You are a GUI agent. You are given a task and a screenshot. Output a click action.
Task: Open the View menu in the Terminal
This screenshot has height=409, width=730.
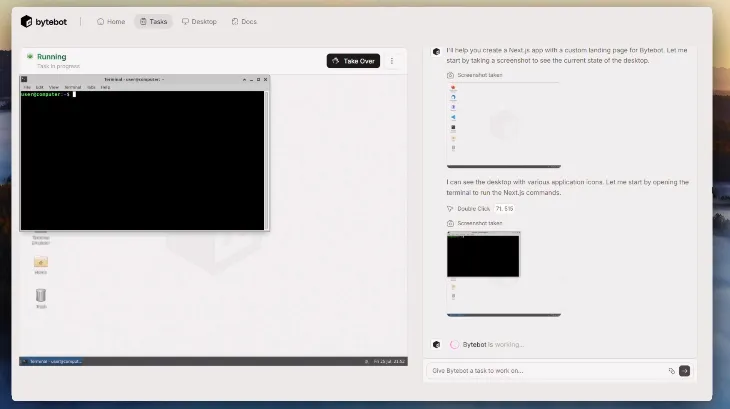[54, 87]
